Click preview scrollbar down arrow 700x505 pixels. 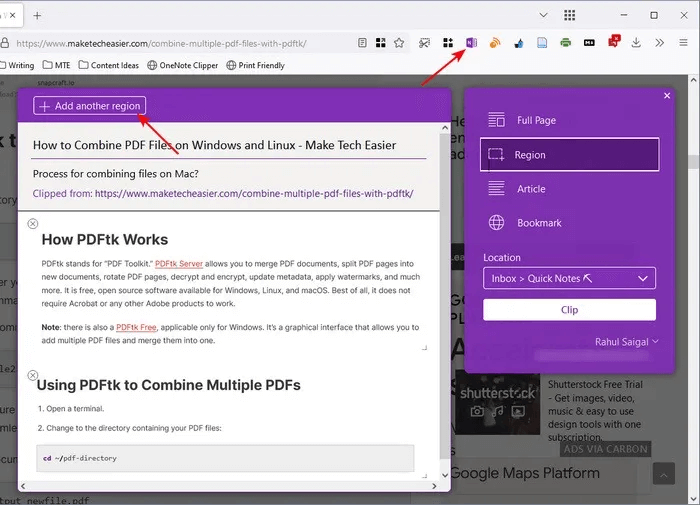click(x=445, y=475)
